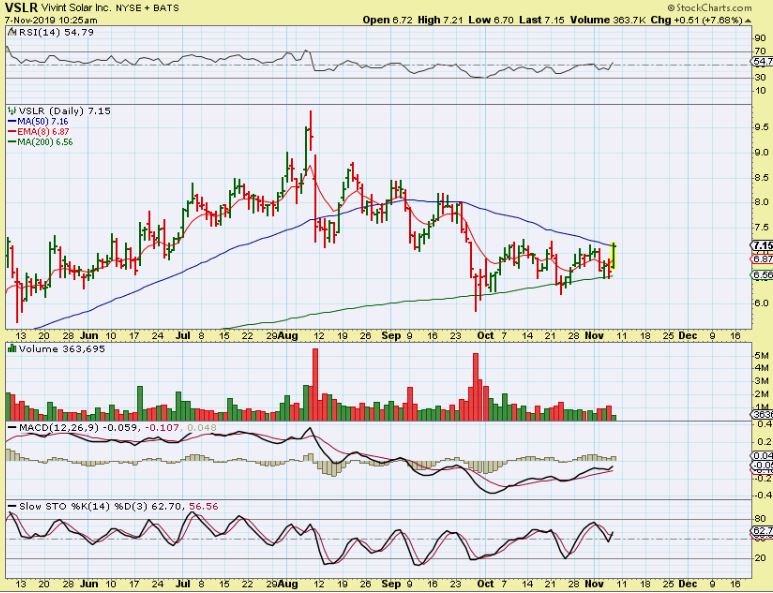Viewport: 773px width, 593px height.
Task: Click the red 6.87 EMA tag on the price axis
Action: pos(763,259)
